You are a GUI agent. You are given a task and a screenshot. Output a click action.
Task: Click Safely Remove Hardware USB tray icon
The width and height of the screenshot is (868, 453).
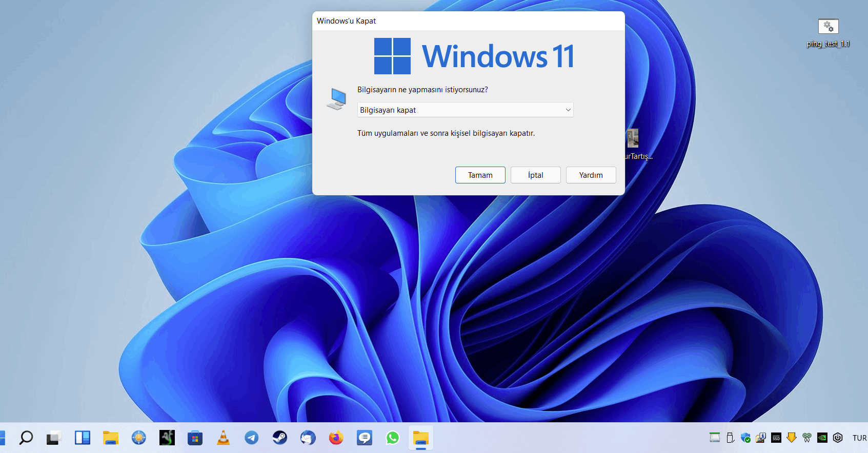(x=731, y=438)
